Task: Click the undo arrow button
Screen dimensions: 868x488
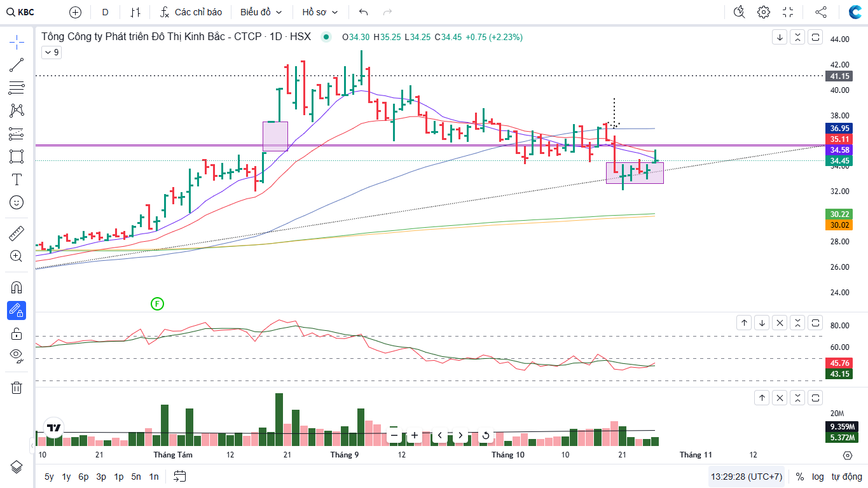Action: [x=363, y=12]
